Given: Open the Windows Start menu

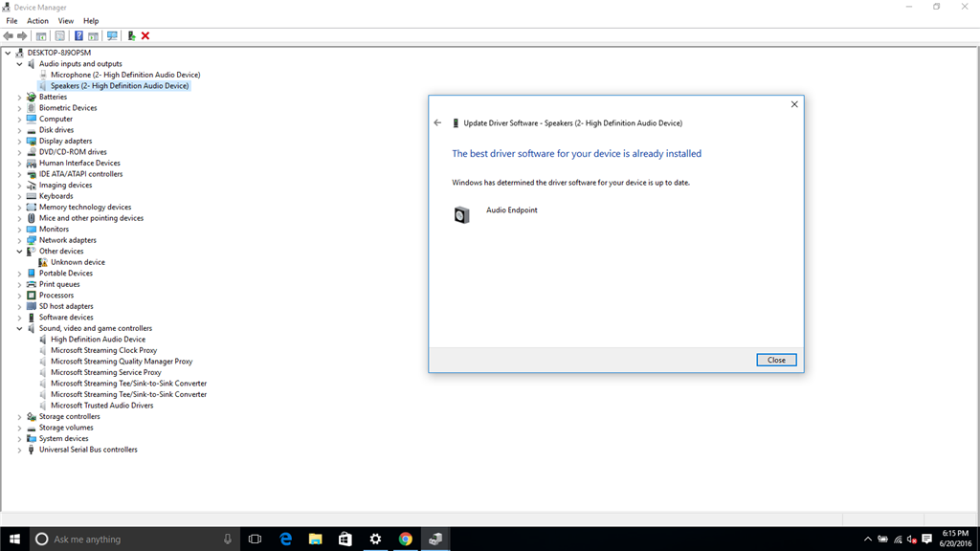Looking at the screenshot, I should (15, 540).
